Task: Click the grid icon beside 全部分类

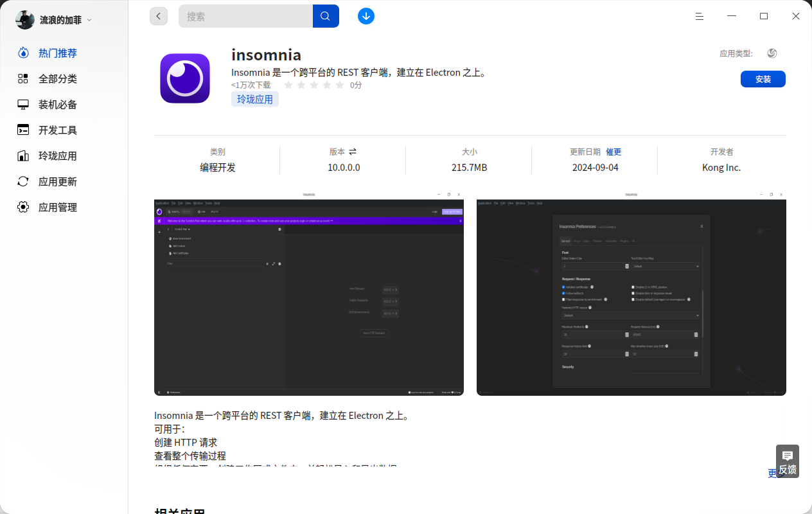Action: [23, 78]
